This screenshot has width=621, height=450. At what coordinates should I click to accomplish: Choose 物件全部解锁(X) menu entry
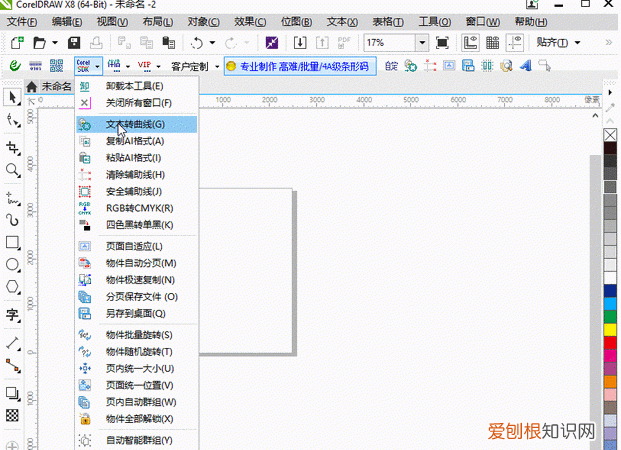pos(137,419)
